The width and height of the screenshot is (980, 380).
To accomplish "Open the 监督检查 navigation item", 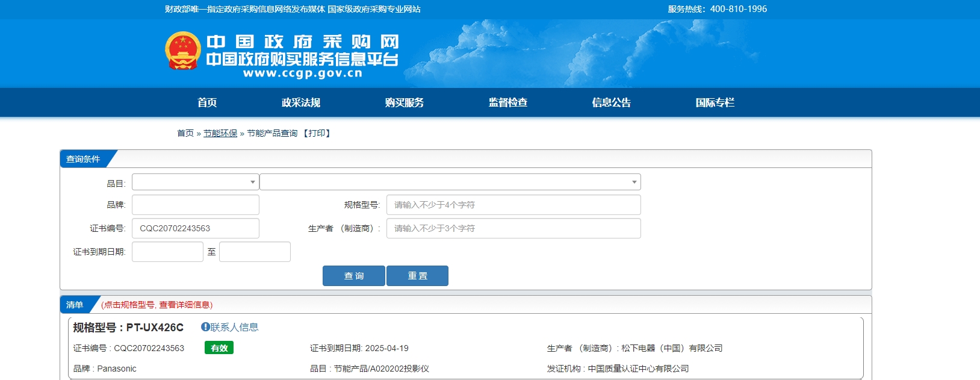I will pos(508,102).
